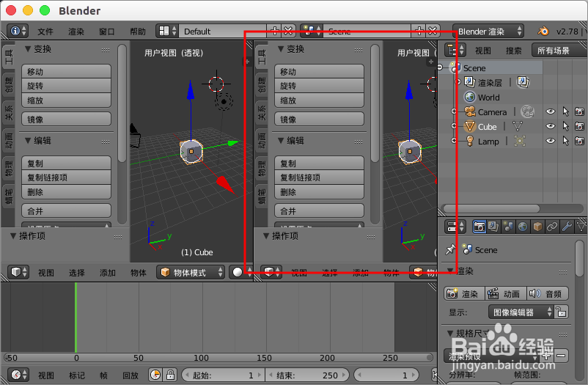The width and height of the screenshot is (588, 385).
Task: Click the scene browse icon in top header
Action: click(x=312, y=31)
